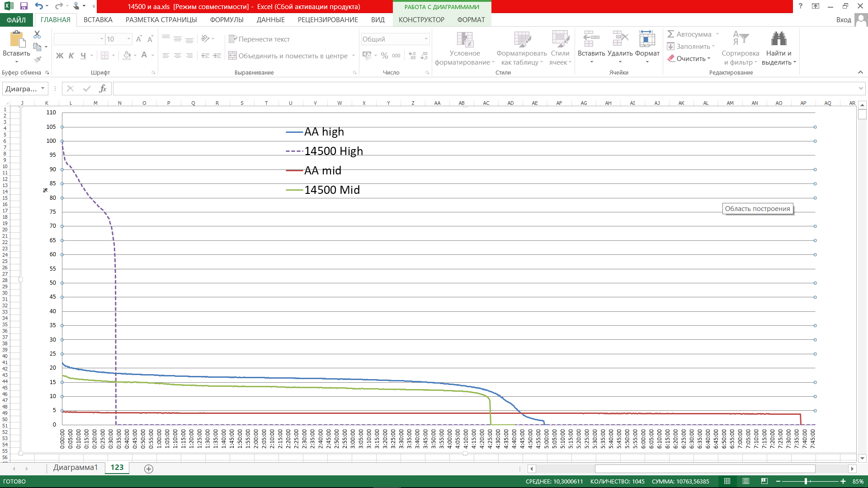Click the zoom slider handle
The image size is (868, 488).
(806, 481)
